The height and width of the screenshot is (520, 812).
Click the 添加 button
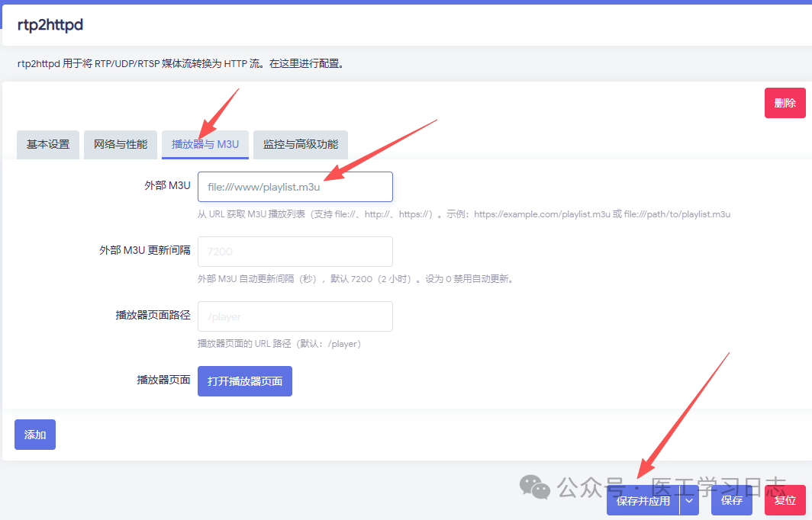click(x=34, y=434)
